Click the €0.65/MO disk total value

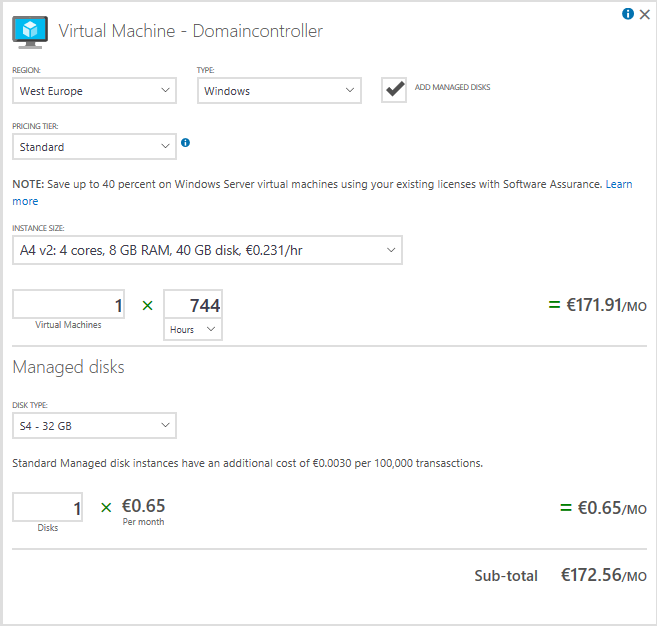[612, 508]
